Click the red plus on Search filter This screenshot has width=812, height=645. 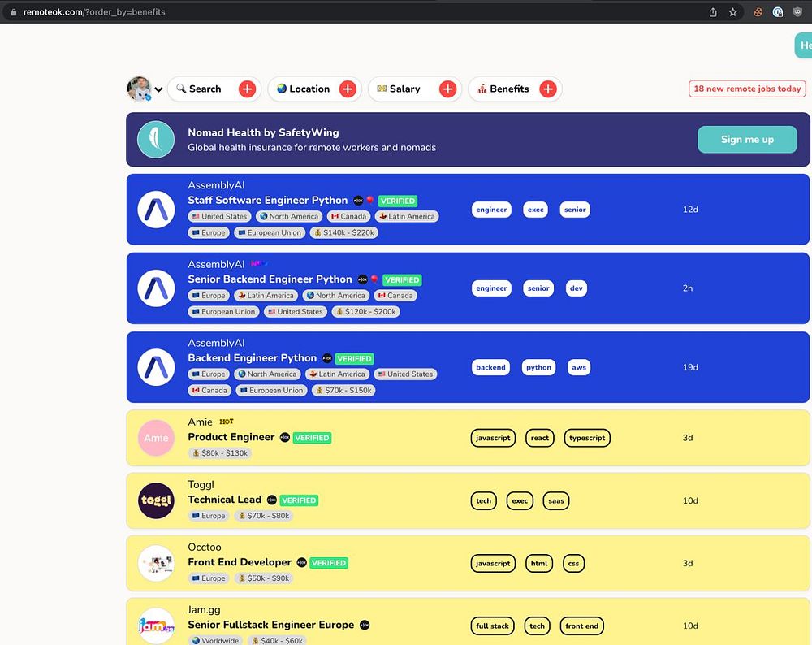pyautogui.click(x=247, y=89)
